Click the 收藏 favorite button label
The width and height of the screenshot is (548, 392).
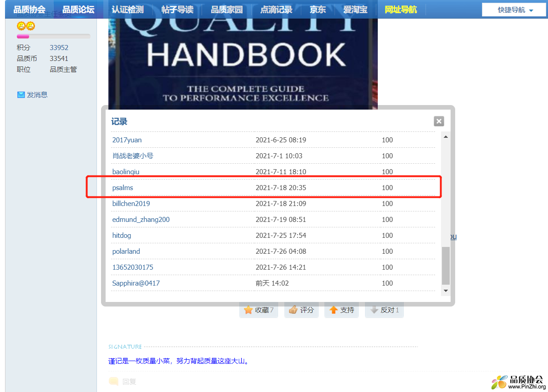click(x=262, y=310)
